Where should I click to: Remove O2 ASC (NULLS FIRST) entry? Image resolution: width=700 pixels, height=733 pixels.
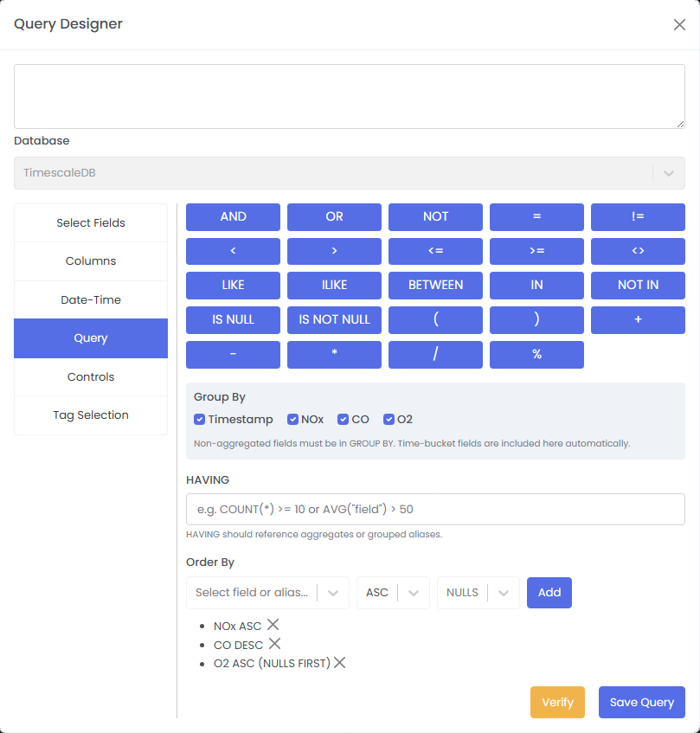tap(340, 663)
